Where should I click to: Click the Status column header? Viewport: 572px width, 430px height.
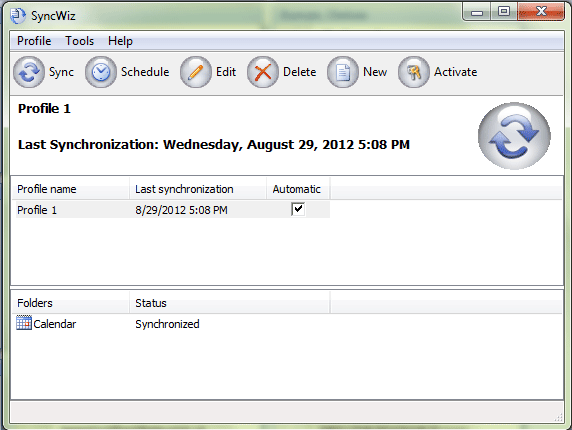(x=230, y=303)
